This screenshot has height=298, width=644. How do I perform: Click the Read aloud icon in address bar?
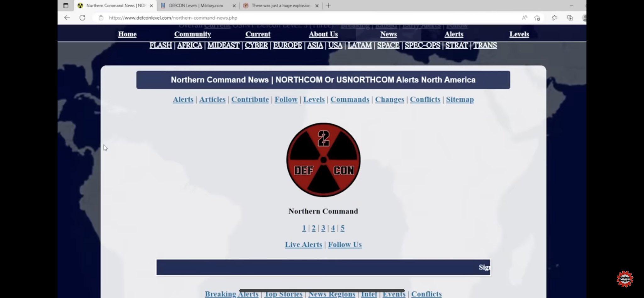coord(524,18)
